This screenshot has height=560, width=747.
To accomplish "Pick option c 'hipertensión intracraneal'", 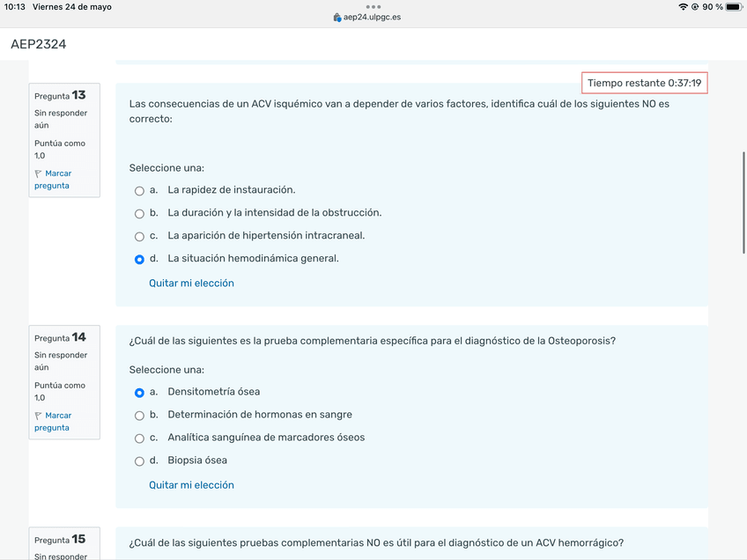I will [139, 237].
